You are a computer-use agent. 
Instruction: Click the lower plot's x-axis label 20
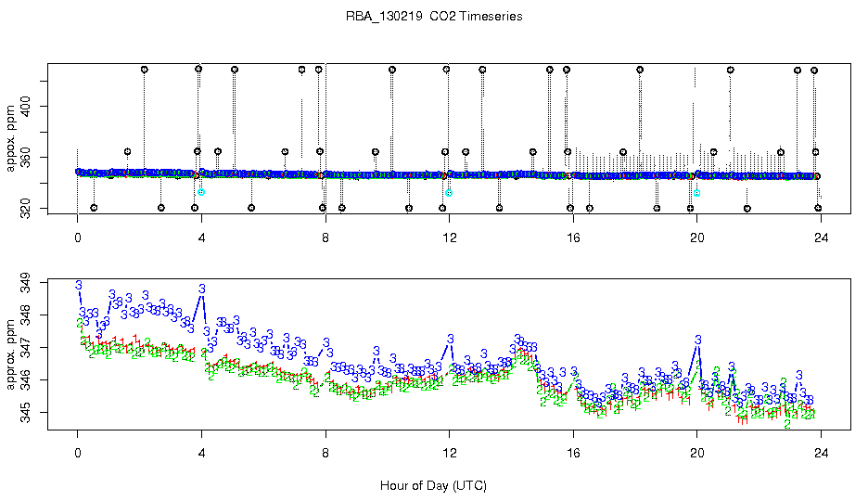(697, 454)
